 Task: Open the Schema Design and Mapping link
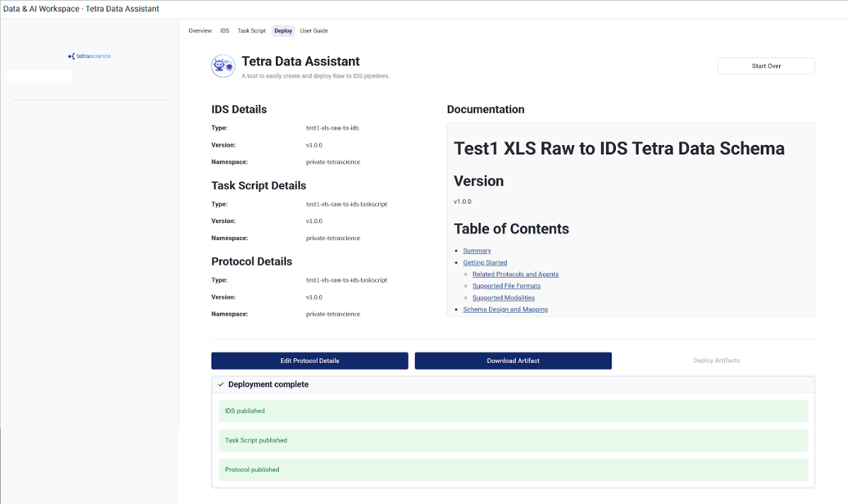505,309
